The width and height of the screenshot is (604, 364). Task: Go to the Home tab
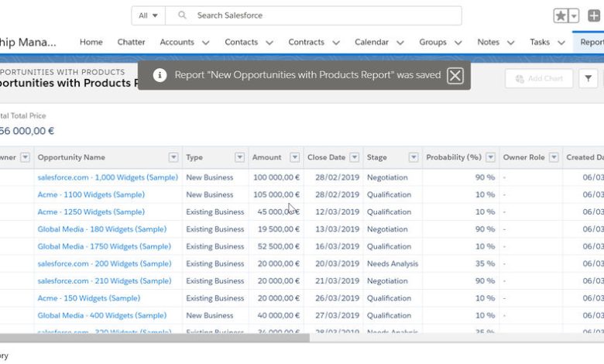coord(91,42)
